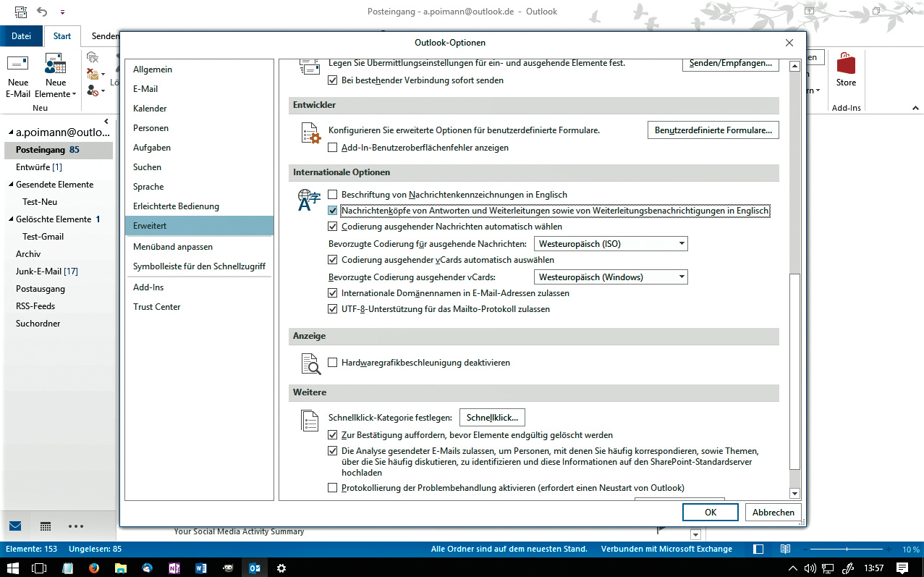This screenshot has height=577, width=924.
Task: Close Outlook-Optionen dialog
Action: point(789,43)
